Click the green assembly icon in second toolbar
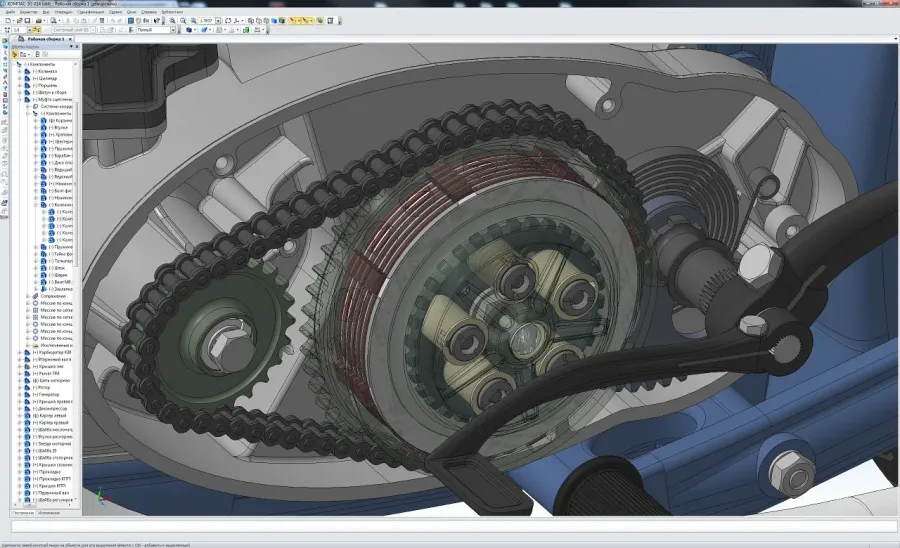This screenshot has width=900, height=548. [x=246, y=30]
